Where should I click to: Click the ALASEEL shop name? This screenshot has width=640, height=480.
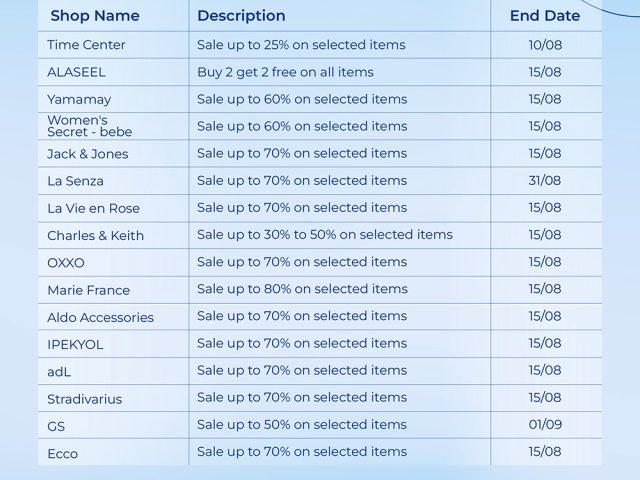(76, 72)
